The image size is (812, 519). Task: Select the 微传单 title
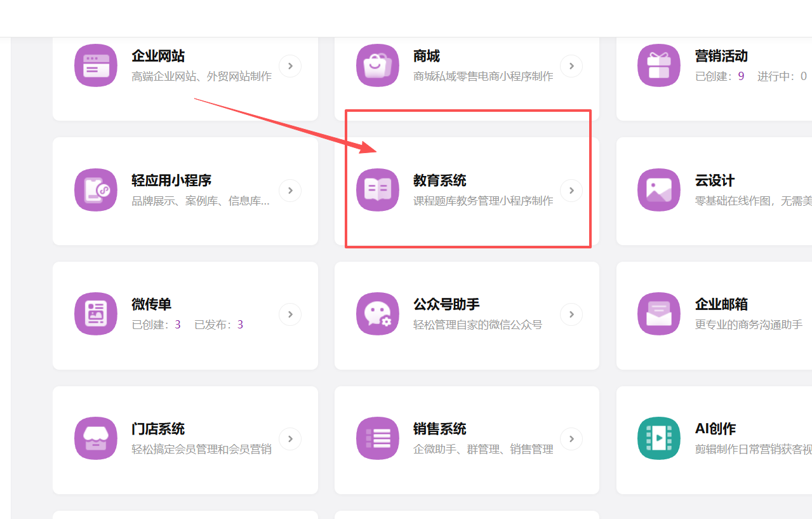[152, 304]
